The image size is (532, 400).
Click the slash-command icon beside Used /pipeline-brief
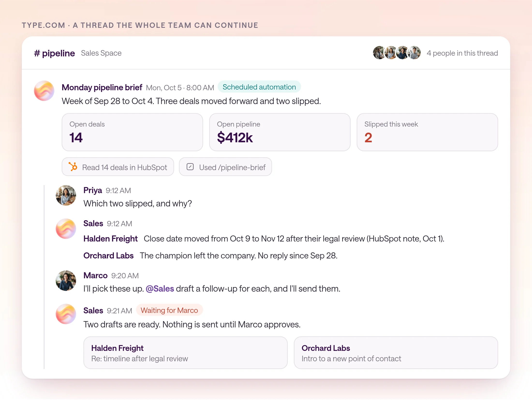click(190, 167)
